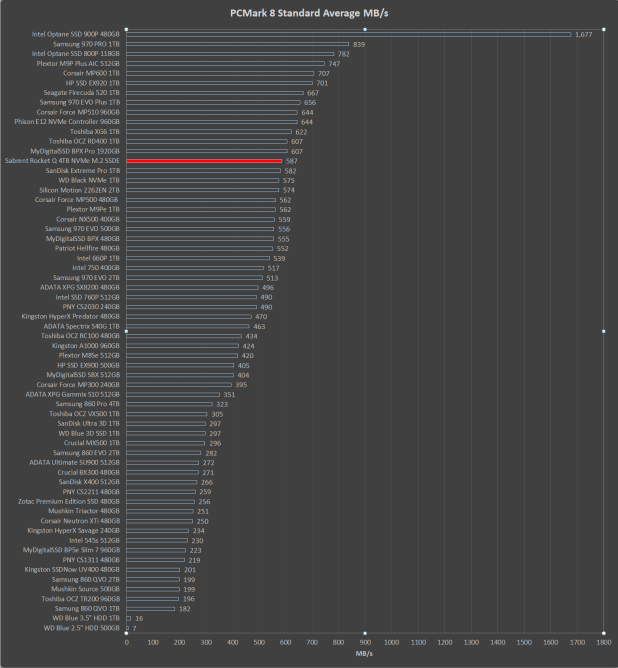Click the Corsair Neutron XTi 480GB label

tap(80, 521)
